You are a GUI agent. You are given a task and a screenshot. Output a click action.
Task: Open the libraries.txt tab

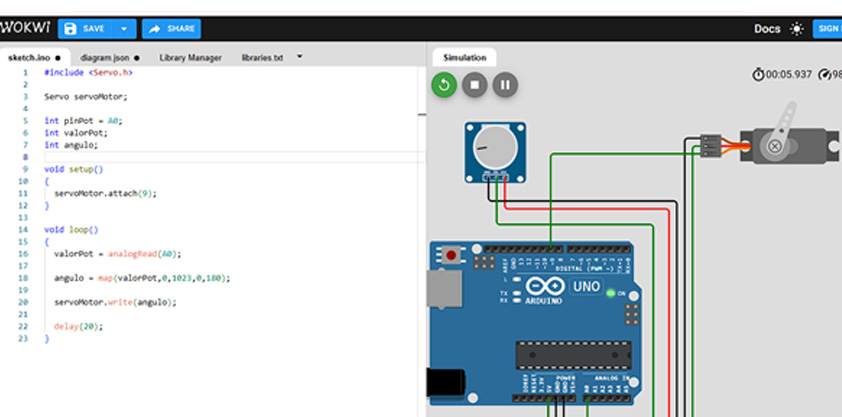262,57
